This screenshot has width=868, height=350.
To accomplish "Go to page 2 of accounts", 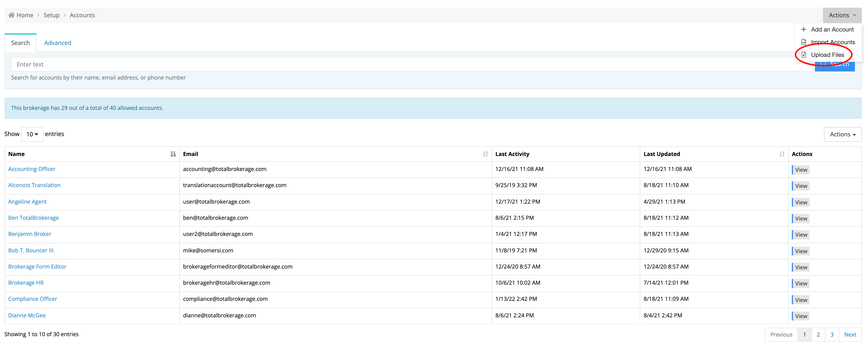I will click(818, 334).
